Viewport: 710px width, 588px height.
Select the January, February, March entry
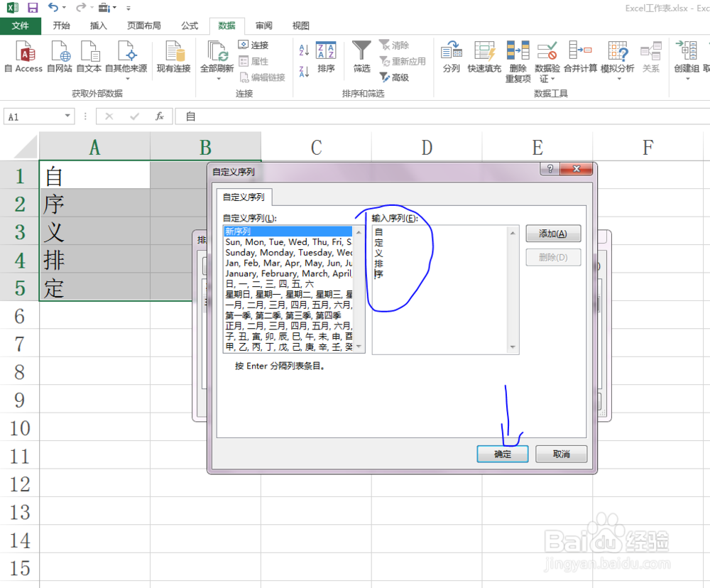[288, 273]
